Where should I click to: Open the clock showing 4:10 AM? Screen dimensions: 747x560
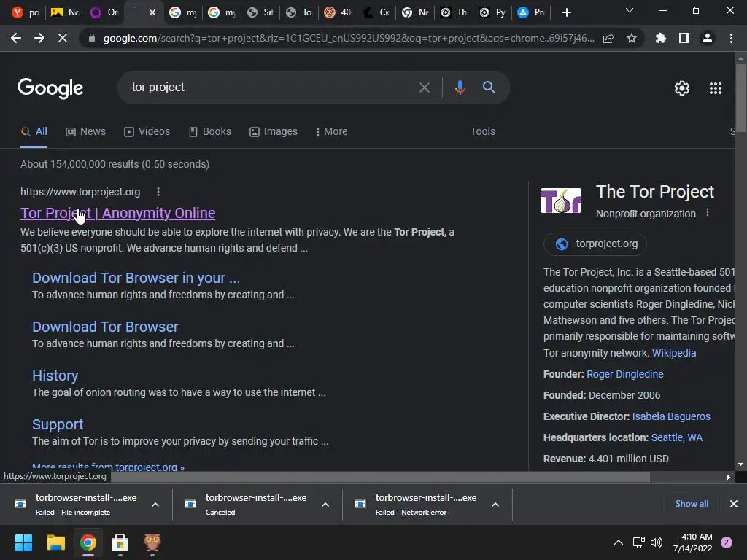click(x=693, y=542)
